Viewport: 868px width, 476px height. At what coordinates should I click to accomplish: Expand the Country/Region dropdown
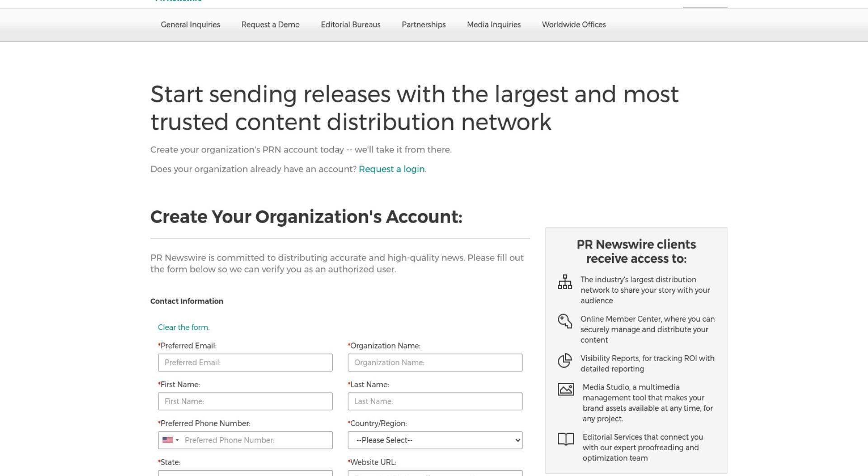435,440
